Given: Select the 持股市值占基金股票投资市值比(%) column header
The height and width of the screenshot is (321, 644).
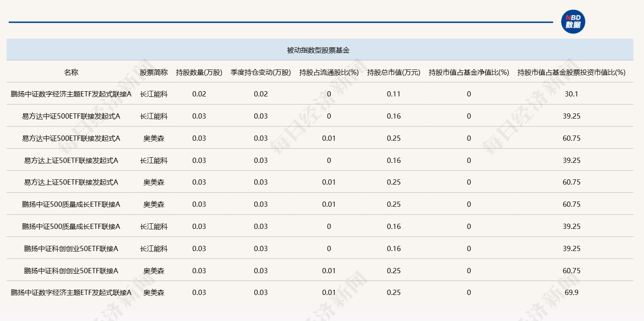Looking at the screenshot, I should point(571,73).
